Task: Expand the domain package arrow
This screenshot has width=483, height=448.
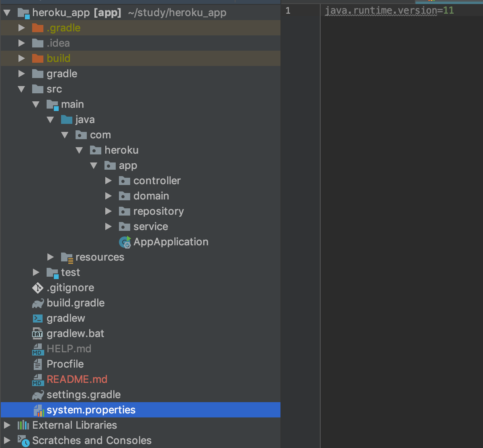Action: coord(108,196)
